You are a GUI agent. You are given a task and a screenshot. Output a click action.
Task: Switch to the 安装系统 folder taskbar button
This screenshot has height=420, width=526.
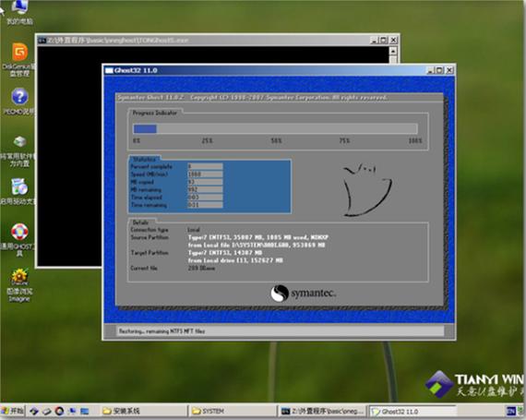point(144,411)
